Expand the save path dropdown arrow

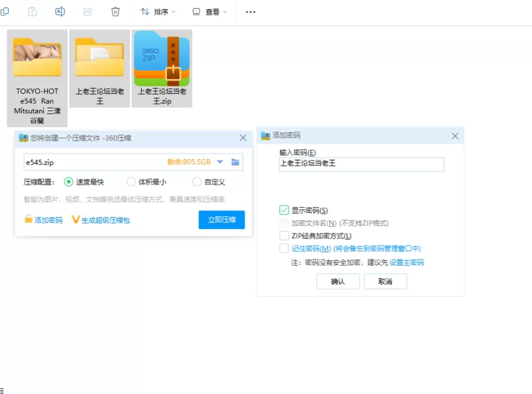coord(220,162)
